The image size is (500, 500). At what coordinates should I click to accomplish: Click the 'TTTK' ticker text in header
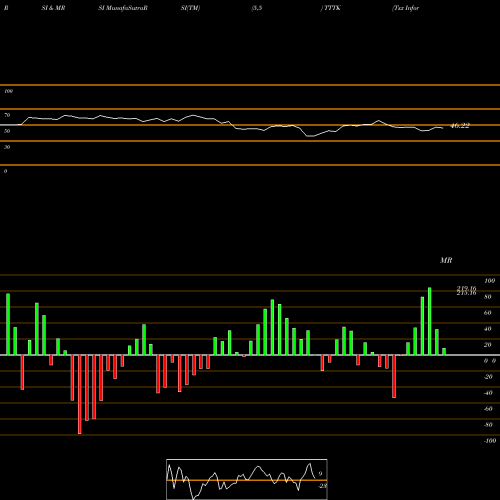(332, 8)
